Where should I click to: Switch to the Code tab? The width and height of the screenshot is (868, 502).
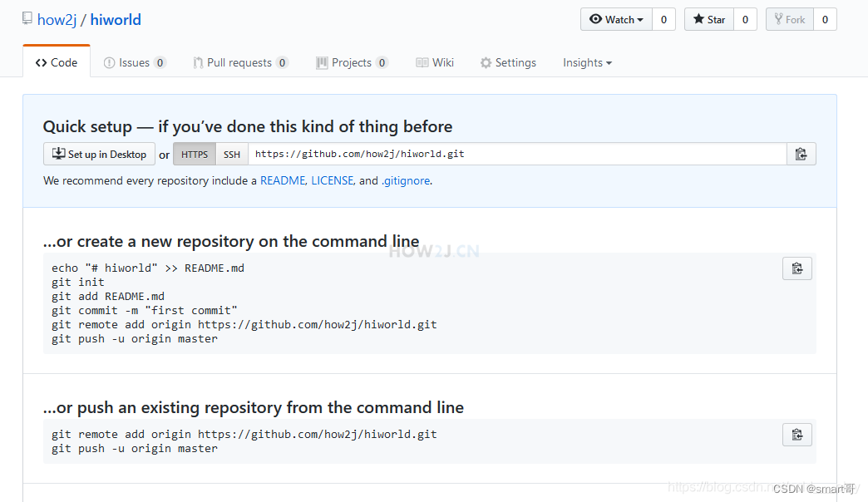coord(57,62)
